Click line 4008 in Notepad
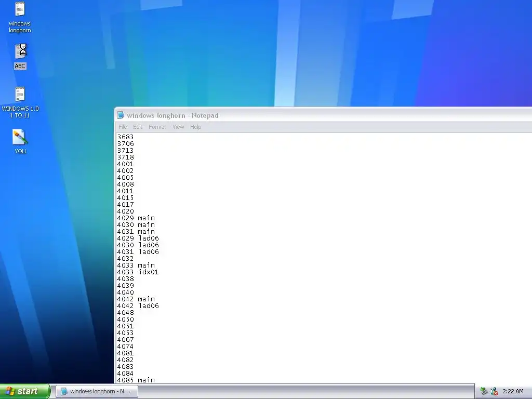Image resolution: width=532 pixels, height=399 pixels. [x=125, y=184]
